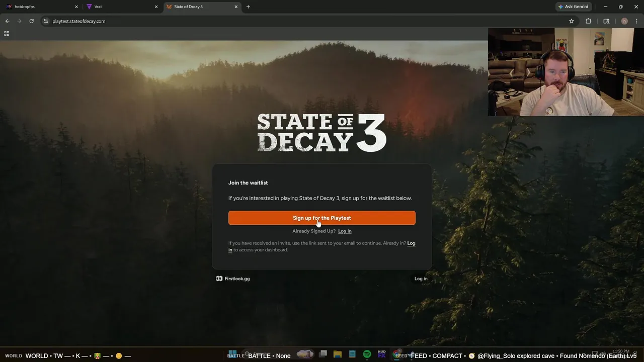Image resolution: width=644 pixels, height=362 pixels.
Task: Click the Ask Gemini button
Action: tap(573, 7)
